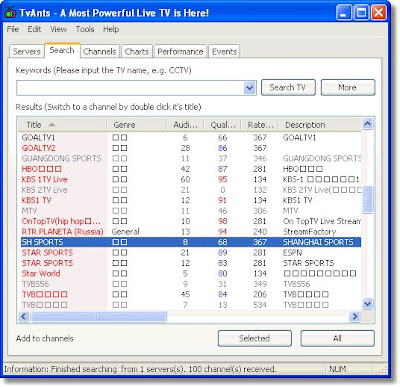Click the vertical scrollbar thumb

[367, 199]
